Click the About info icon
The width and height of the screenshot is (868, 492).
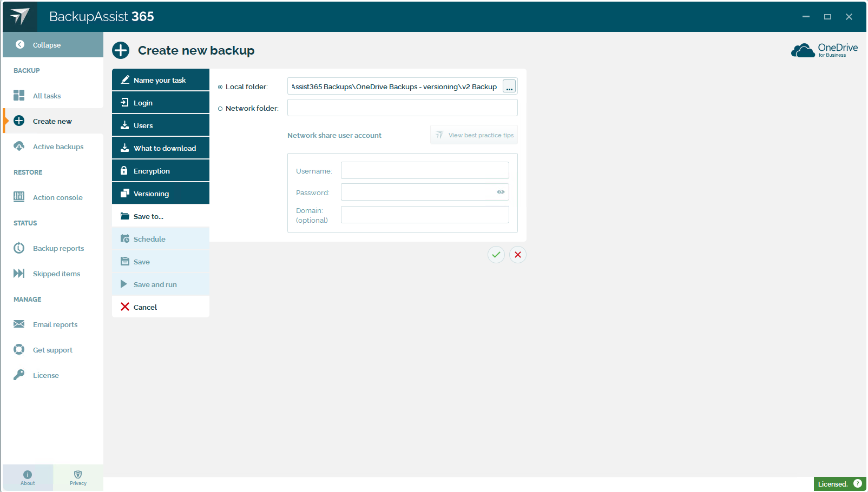pyautogui.click(x=28, y=474)
